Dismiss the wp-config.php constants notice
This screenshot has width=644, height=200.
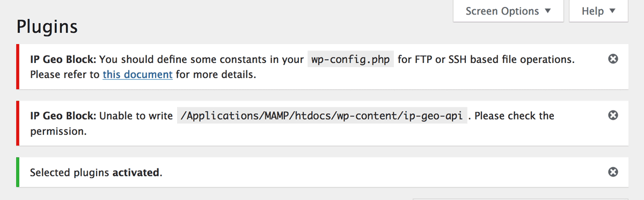tap(613, 59)
